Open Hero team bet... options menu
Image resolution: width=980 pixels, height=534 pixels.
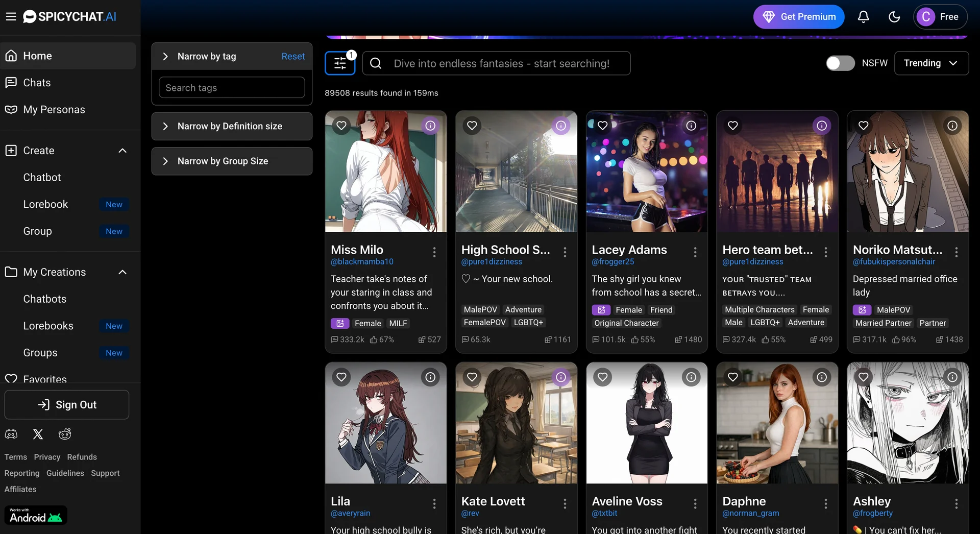click(x=825, y=252)
